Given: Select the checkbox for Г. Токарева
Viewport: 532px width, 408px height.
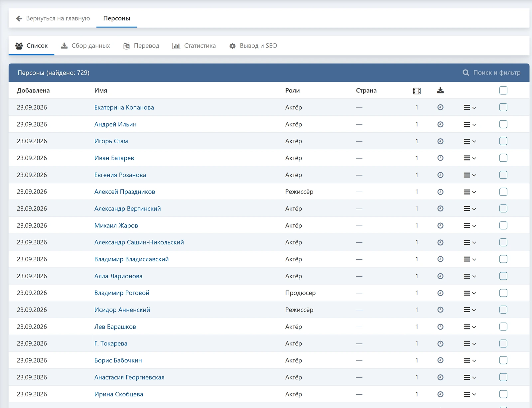Looking at the screenshot, I should [x=503, y=343].
